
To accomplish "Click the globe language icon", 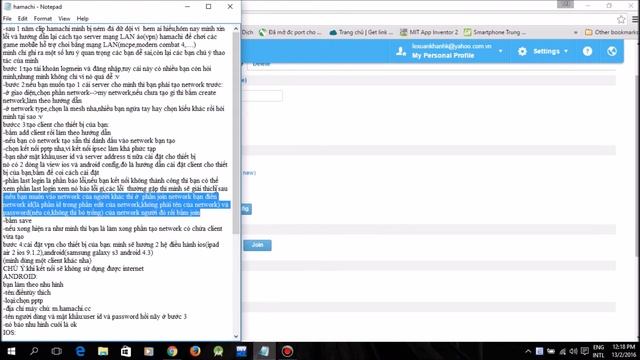I will click(x=611, y=51).
